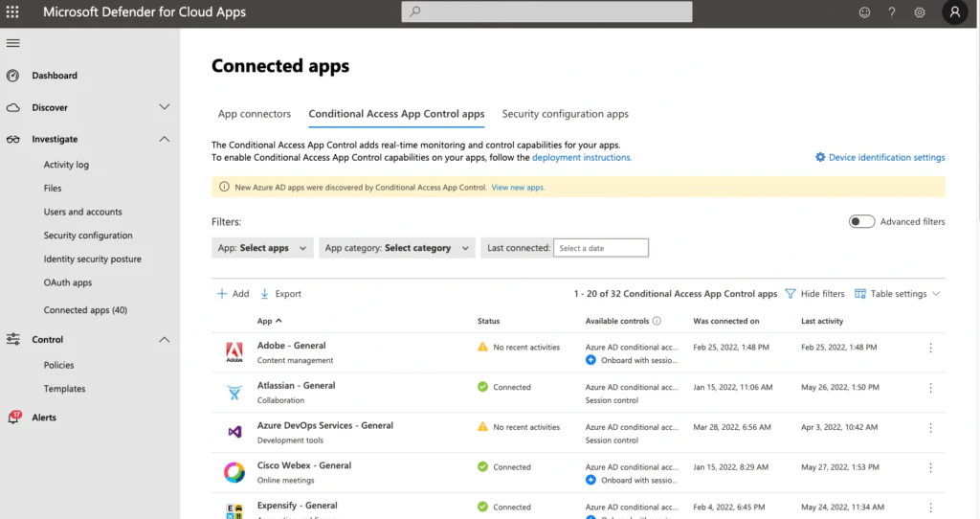The width and height of the screenshot is (980, 519).
Task: Collapse the hamburger navigation menu
Action: coord(13,43)
